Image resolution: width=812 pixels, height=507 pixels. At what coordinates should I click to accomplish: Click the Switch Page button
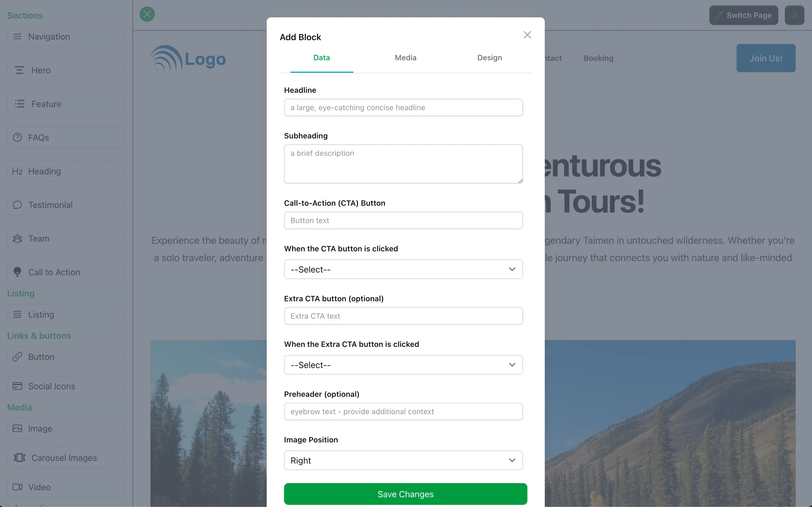743,15
